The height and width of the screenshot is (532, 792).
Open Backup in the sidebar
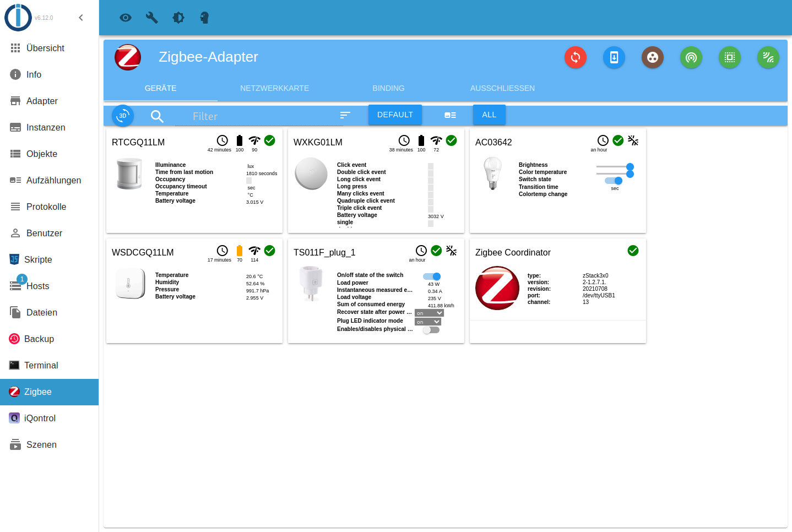pos(50,339)
